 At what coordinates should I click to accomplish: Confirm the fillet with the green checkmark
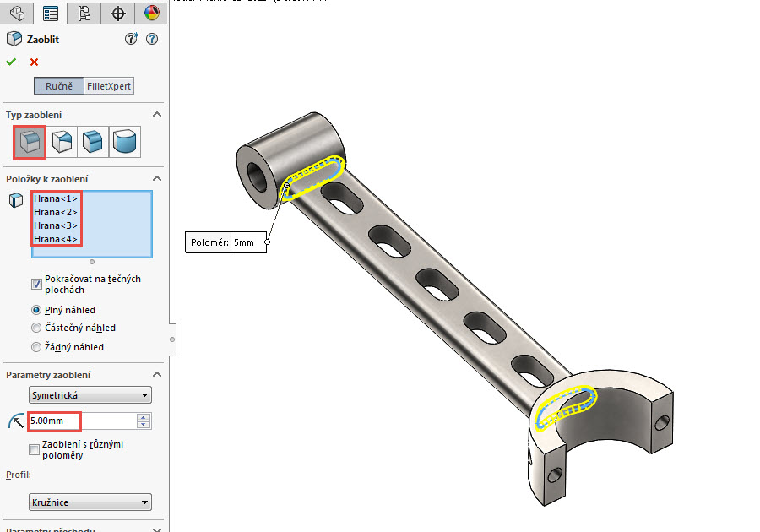click(11, 62)
